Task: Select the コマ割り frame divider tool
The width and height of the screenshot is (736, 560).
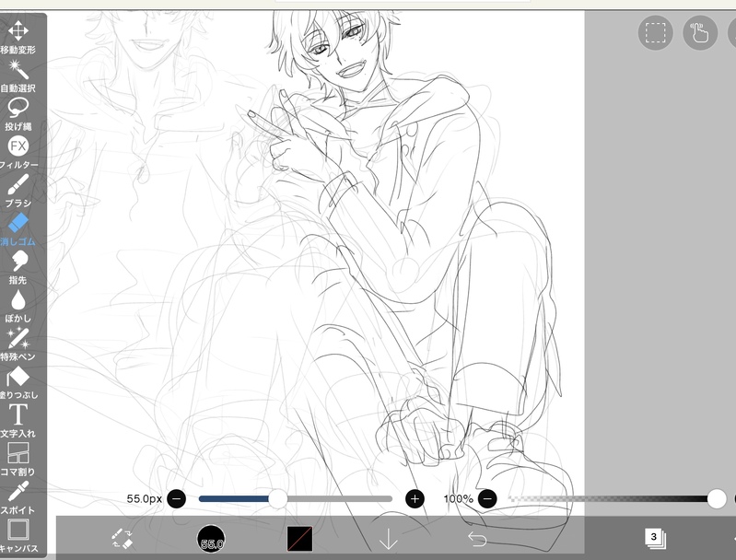Action: (x=18, y=460)
